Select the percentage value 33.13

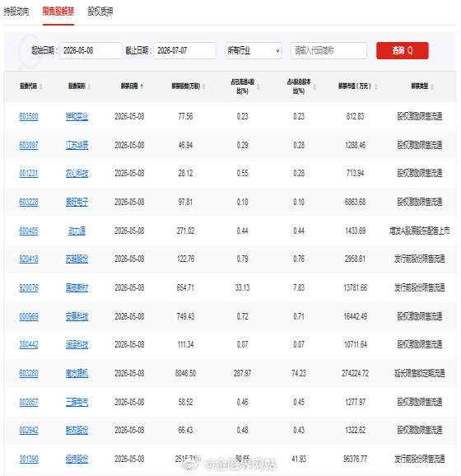(x=243, y=287)
